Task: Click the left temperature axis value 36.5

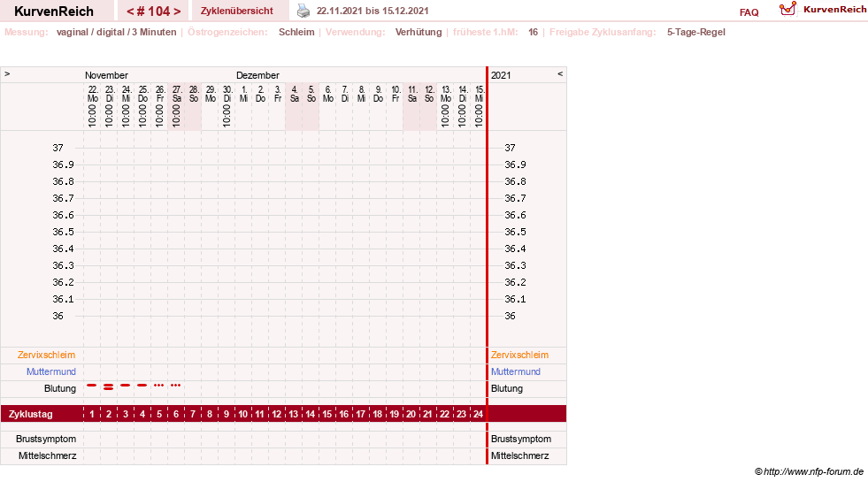Action: [63, 232]
